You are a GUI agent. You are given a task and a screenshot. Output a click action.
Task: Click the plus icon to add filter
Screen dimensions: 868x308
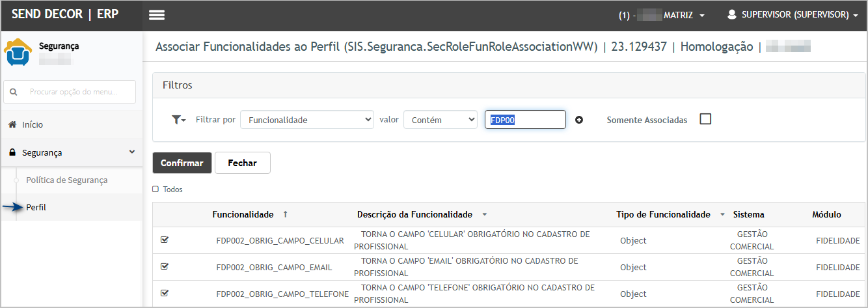coord(579,120)
